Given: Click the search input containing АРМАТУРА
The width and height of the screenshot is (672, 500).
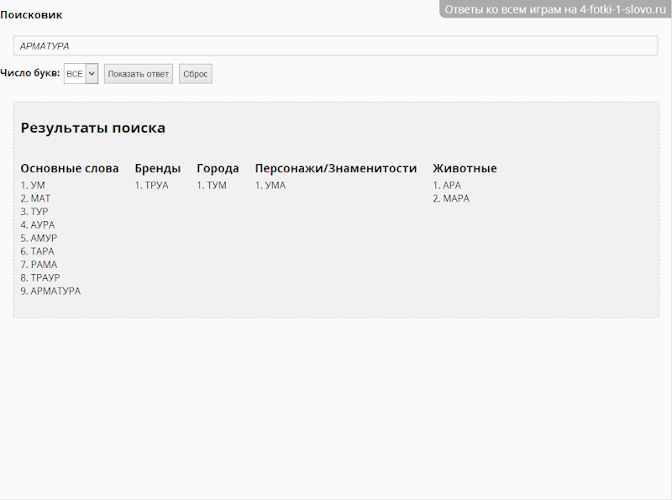Looking at the screenshot, I should pyautogui.click(x=336, y=46).
